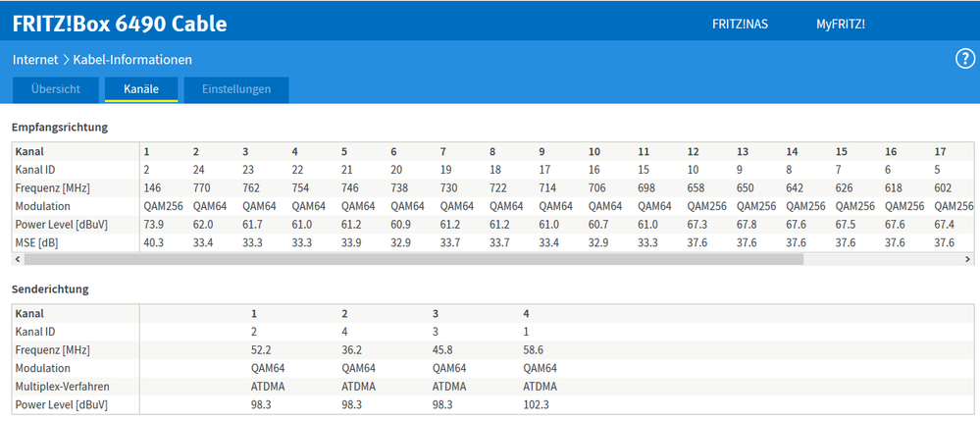Click power level 67.3
Image resolution: width=980 pixels, height=421 pixels.
(697, 225)
